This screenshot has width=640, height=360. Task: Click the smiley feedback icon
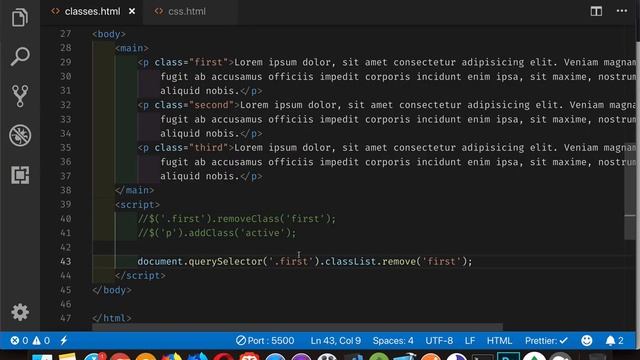tap(587, 340)
